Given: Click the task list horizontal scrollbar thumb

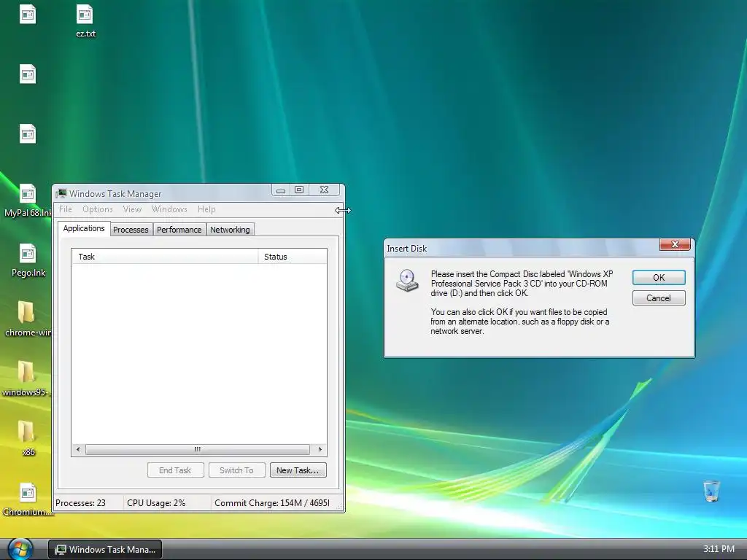Looking at the screenshot, I should [197, 449].
